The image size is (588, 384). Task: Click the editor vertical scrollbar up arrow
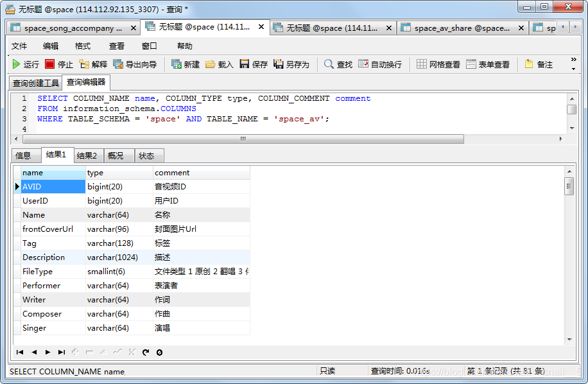coord(571,99)
